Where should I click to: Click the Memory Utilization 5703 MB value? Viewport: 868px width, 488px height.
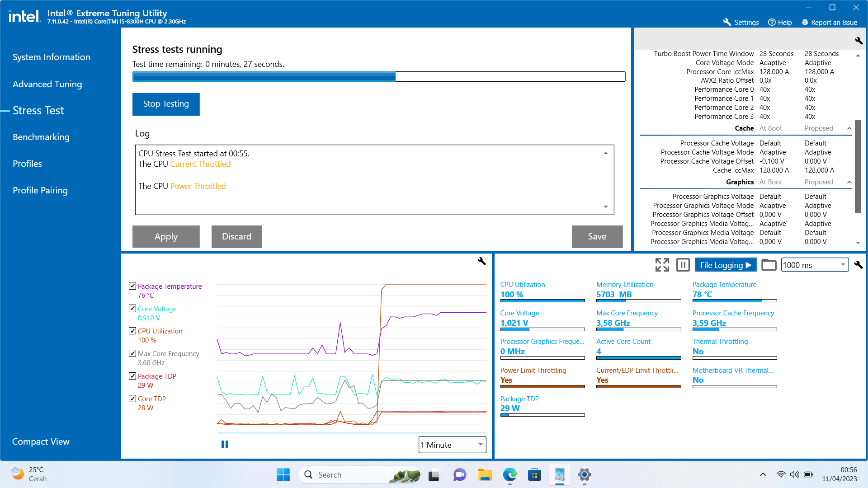pos(614,295)
